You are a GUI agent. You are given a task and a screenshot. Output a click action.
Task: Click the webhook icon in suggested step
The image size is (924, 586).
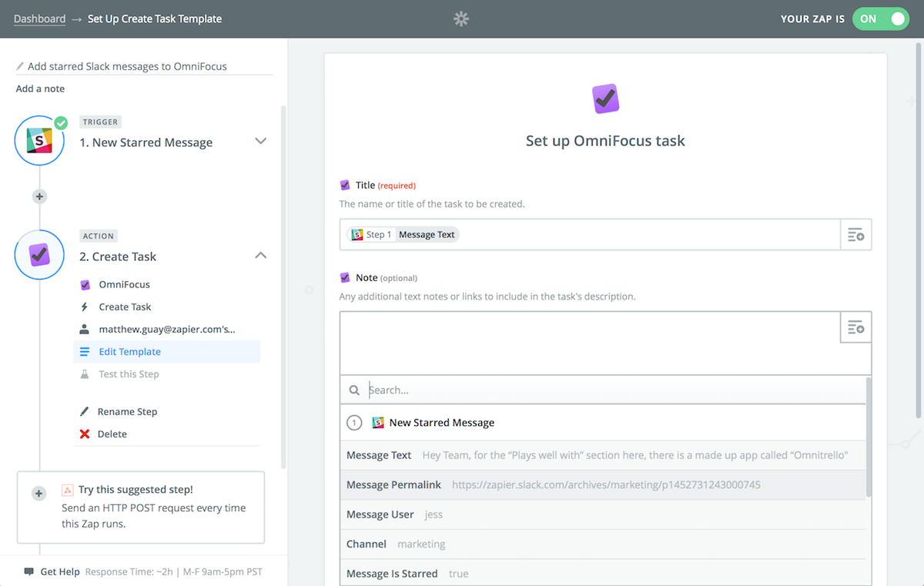68,490
